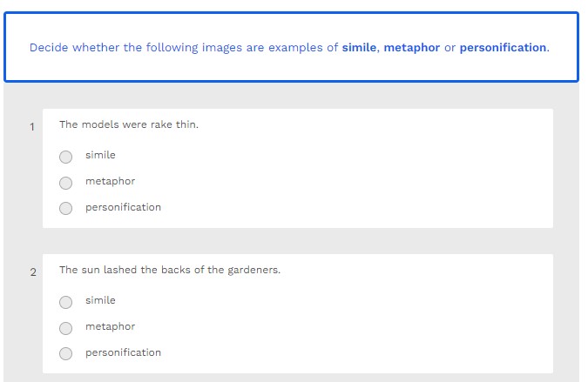Screen dimensions: 588x382
Task: Click the sentence "The models were rake thin."
Action: pyautogui.click(x=129, y=124)
